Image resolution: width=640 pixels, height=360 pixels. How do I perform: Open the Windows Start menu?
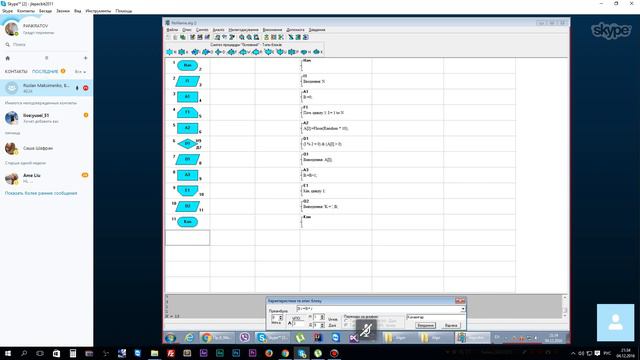pos(8,353)
